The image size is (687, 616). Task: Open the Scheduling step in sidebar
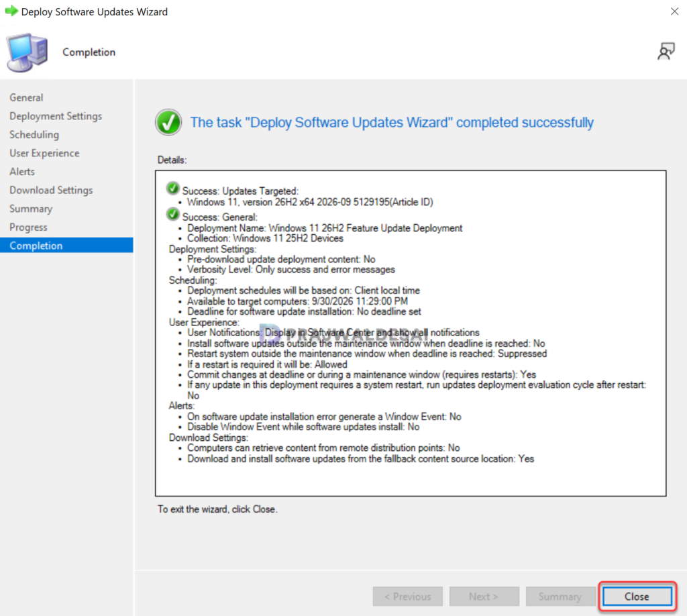tap(34, 134)
